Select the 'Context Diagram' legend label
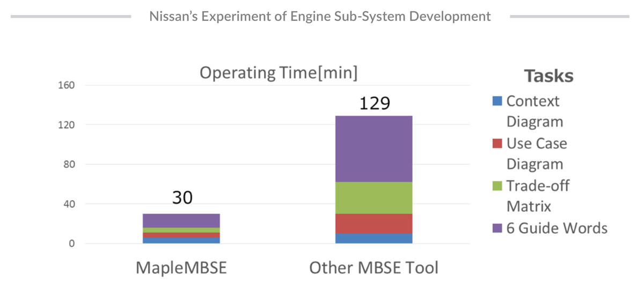The width and height of the screenshot is (644, 285). [x=535, y=111]
